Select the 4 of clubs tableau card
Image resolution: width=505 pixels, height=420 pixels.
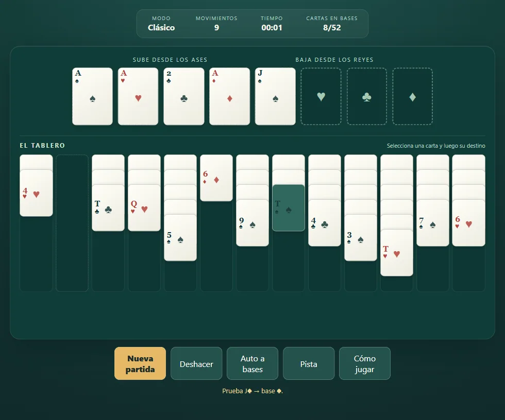[x=325, y=223]
